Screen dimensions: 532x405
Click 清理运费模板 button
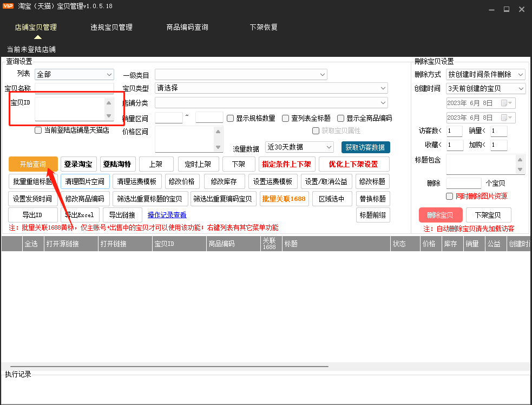137,181
